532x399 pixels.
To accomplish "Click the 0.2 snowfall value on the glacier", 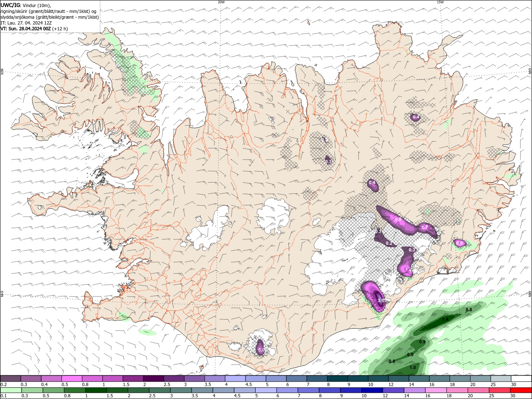I will coord(389,243).
